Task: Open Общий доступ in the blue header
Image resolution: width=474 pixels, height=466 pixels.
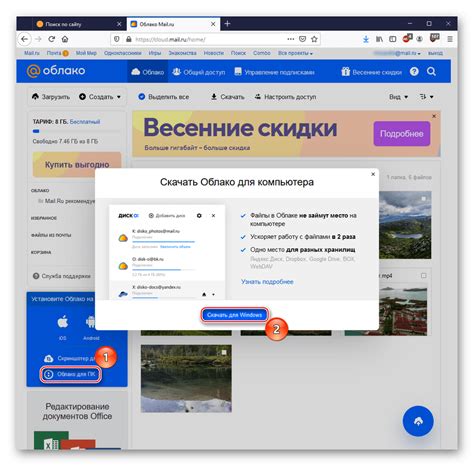Action: [x=199, y=72]
